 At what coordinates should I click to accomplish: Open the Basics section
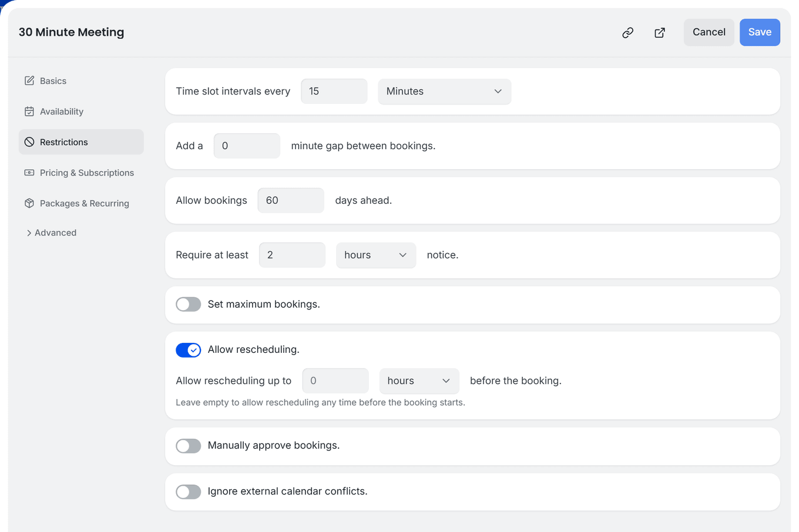(x=81, y=80)
